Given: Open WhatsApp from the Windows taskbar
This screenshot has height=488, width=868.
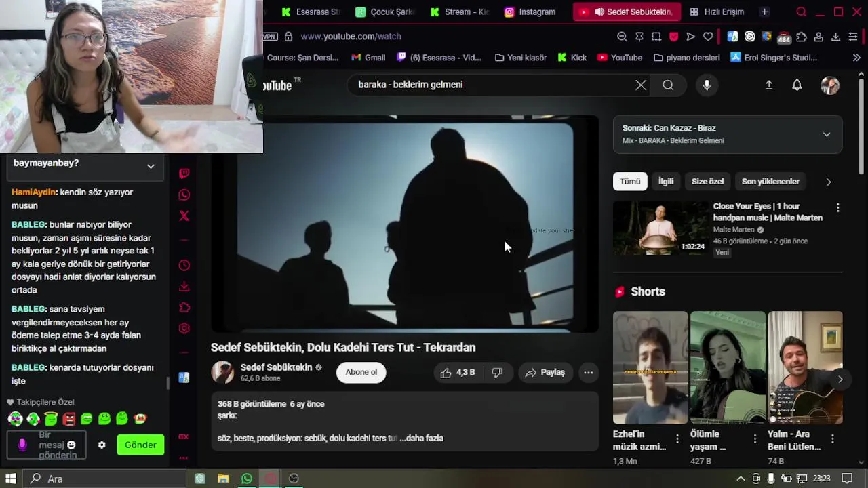Looking at the screenshot, I should (x=247, y=479).
